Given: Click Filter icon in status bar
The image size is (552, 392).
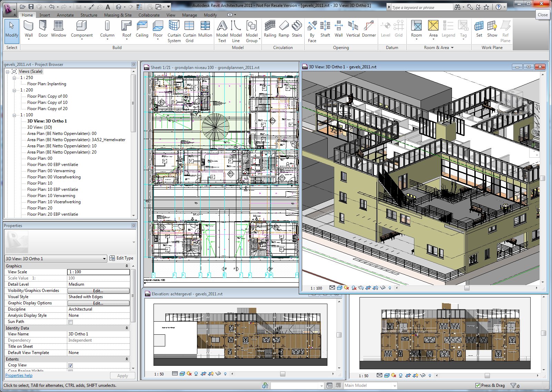Looking at the screenshot, I should point(513,385).
